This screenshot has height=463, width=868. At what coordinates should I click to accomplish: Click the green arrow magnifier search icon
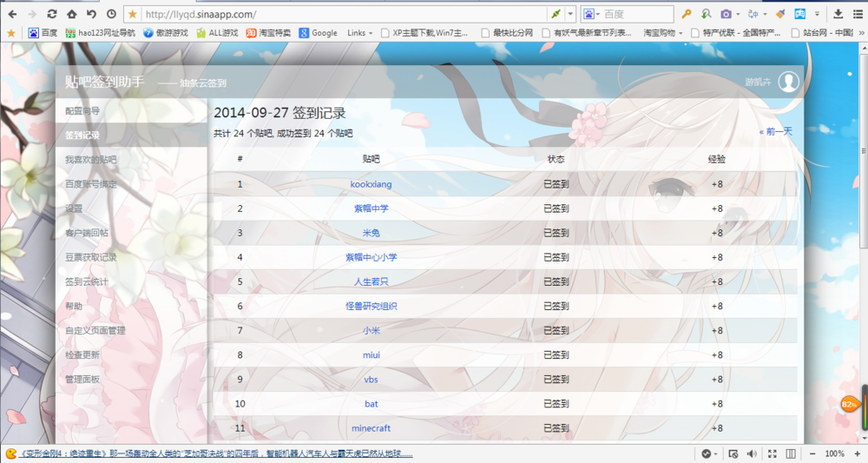click(x=706, y=14)
